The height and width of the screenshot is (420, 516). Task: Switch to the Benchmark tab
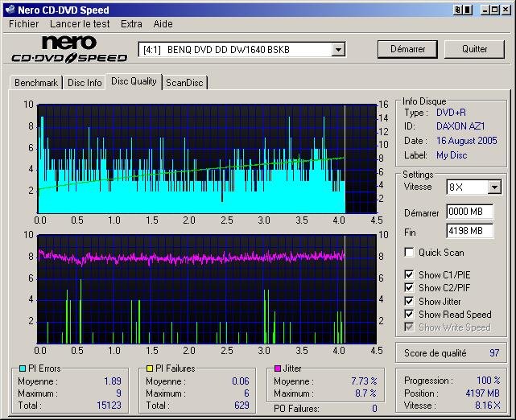pyautogui.click(x=36, y=83)
